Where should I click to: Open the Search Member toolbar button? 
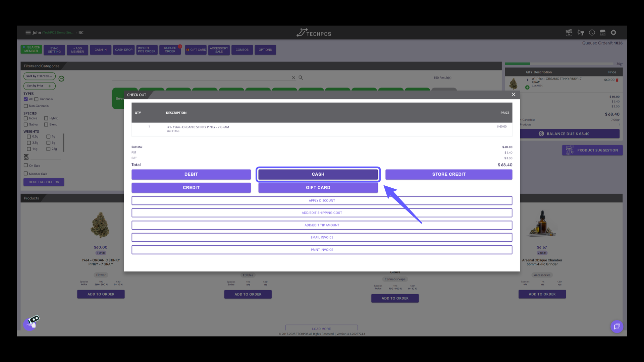pos(31,49)
